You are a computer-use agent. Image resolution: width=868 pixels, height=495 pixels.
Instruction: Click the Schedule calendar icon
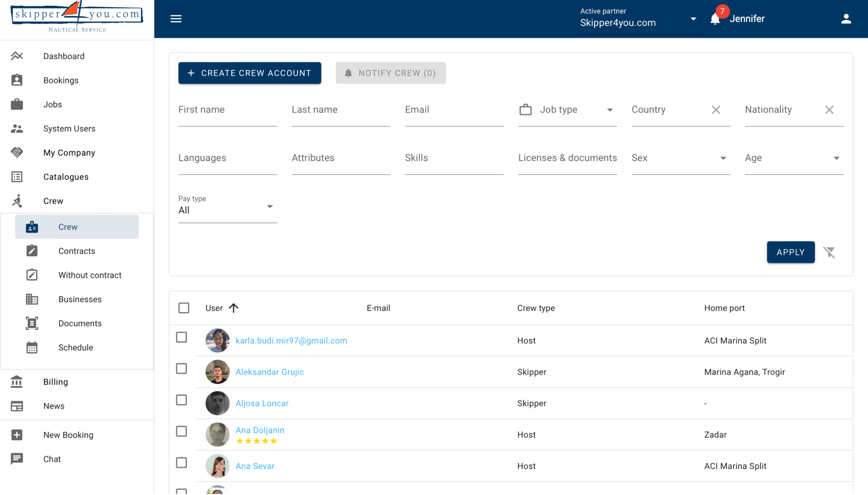[32, 347]
